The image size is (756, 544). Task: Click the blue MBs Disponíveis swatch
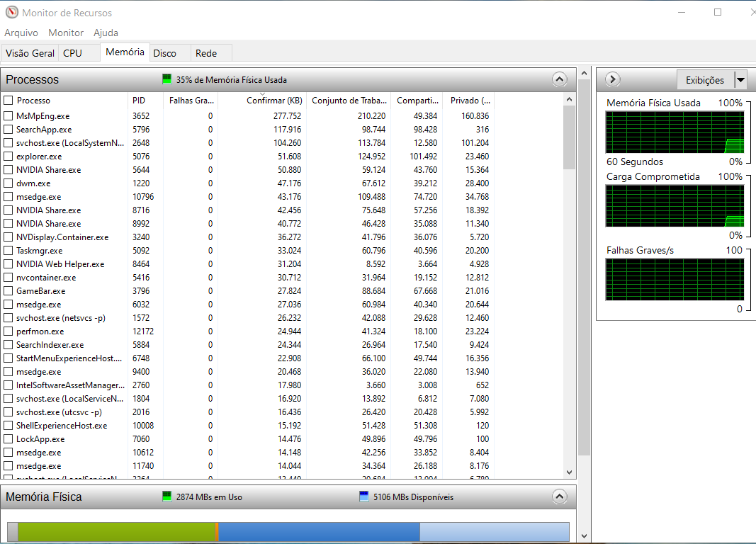pos(364,497)
